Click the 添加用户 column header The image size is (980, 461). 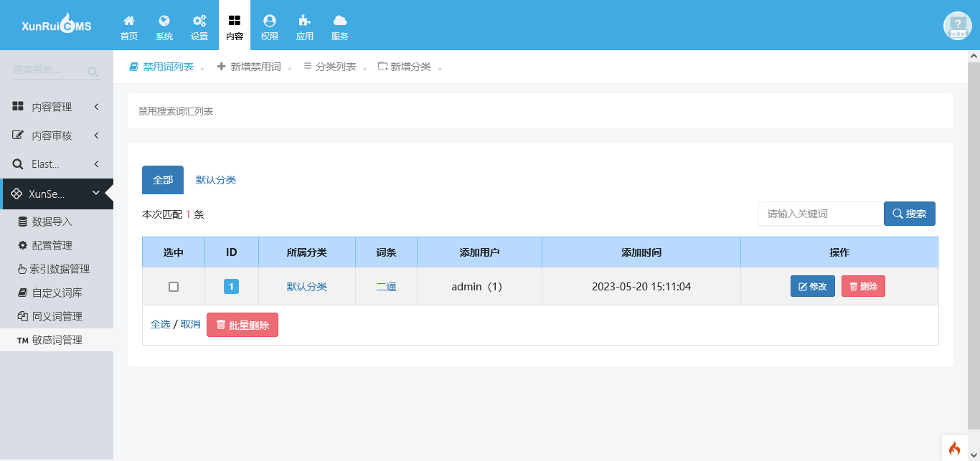click(x=479, y=252)
